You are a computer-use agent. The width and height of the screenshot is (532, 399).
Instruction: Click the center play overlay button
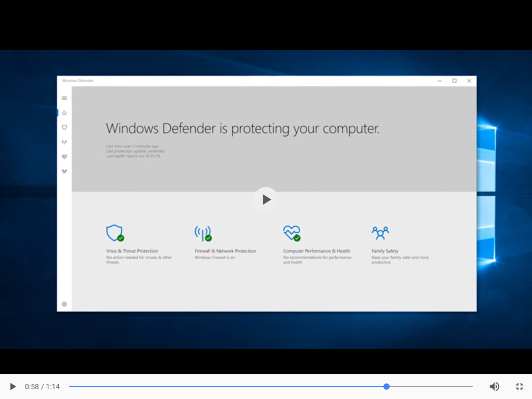click(266, 199)
